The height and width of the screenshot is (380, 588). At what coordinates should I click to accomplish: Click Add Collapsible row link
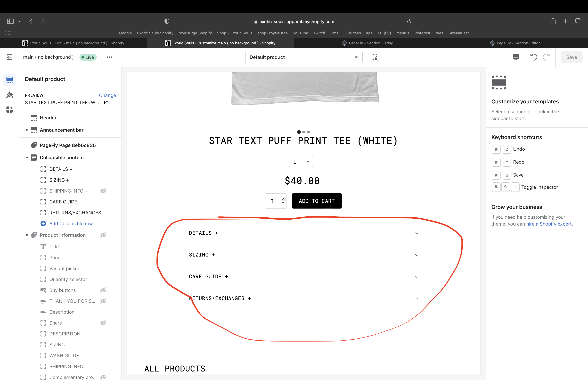pos(71,224)
